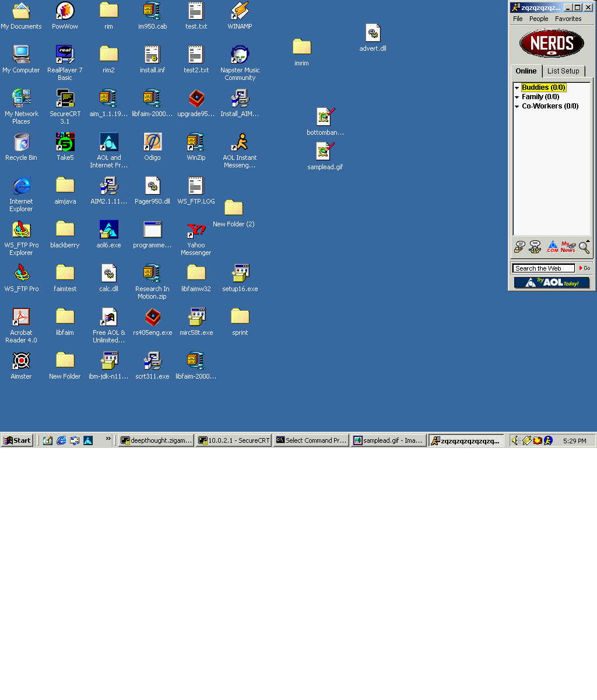Select the RealPlayer 7 Basic desktop icon

65,63
